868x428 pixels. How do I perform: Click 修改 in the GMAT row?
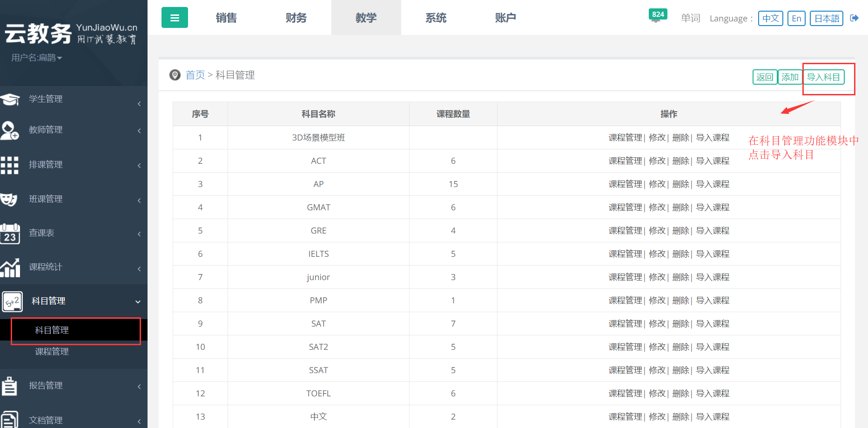657,207
